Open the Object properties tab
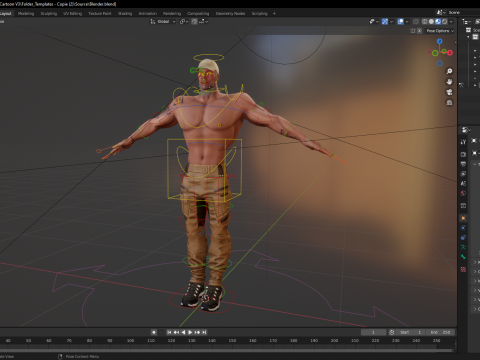The height and width of the screenshot is (360, 480). (463, 218)
